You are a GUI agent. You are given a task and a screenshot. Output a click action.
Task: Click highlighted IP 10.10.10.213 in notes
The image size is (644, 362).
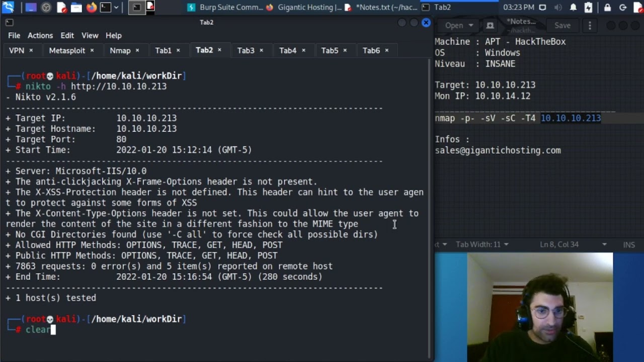point(571,118)
